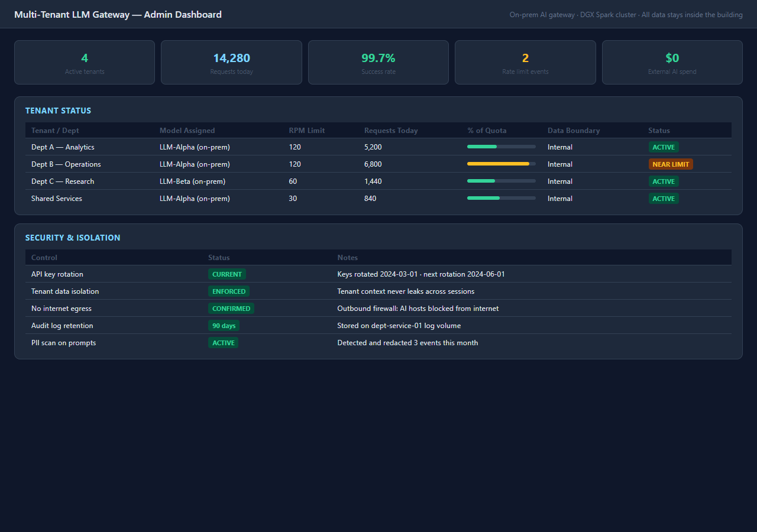The image size is (757, 532).
Task: Click the ACTIVE badge for PII scan
Action: [x=224, y=343]
